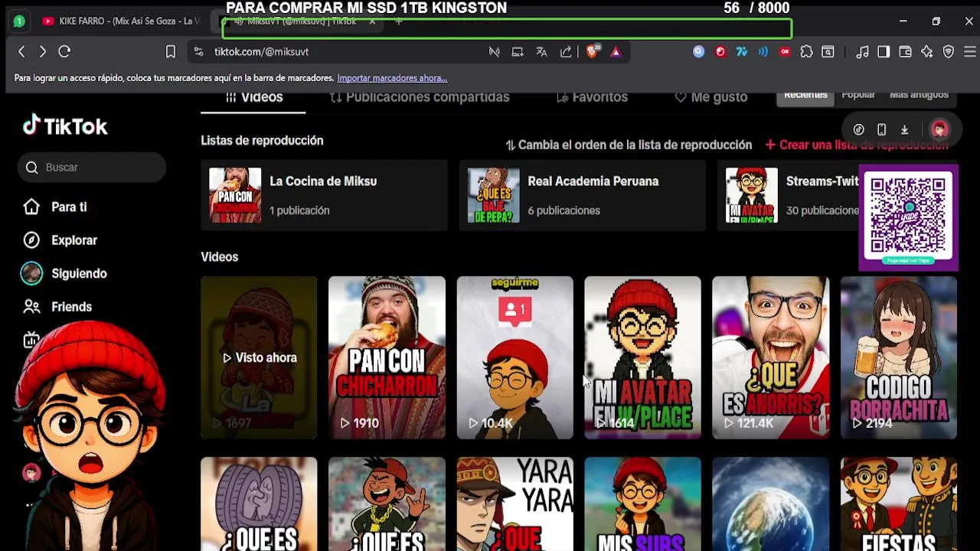Open the Codigo Borrachita video

(x=898, y=357)
